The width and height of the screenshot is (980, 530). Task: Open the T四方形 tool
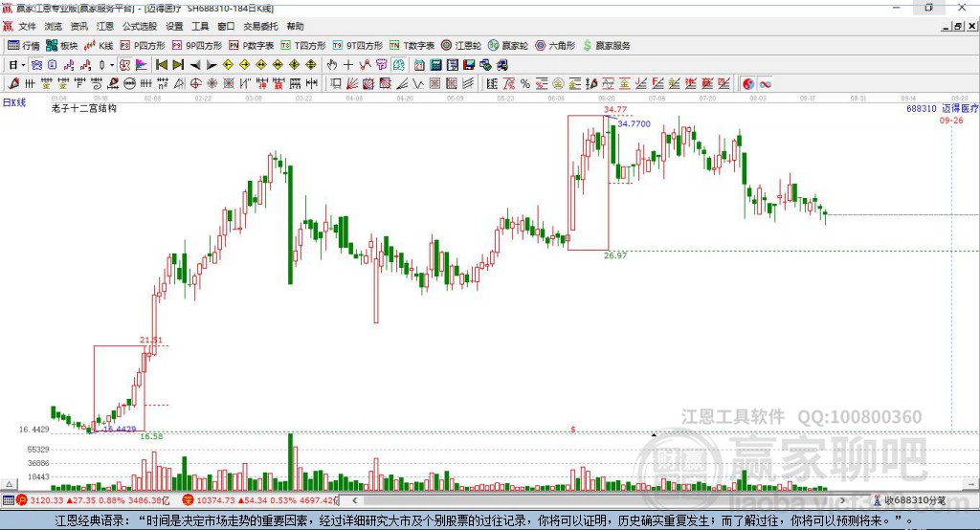(x=303, y=46)
